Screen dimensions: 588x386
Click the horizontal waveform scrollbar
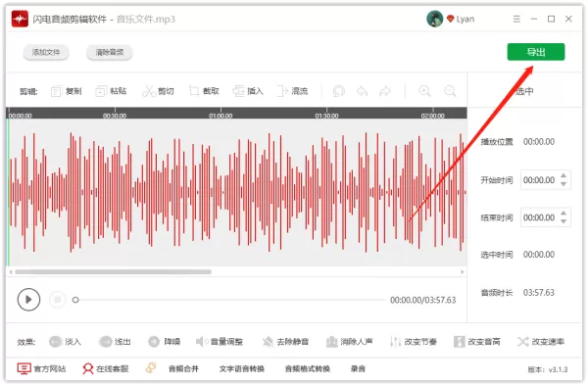113,271
